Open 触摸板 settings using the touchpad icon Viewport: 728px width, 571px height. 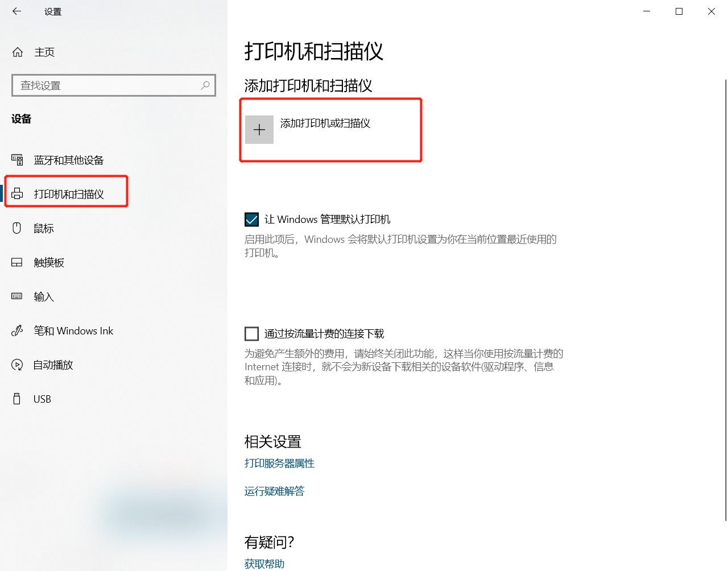click(17, 262)
